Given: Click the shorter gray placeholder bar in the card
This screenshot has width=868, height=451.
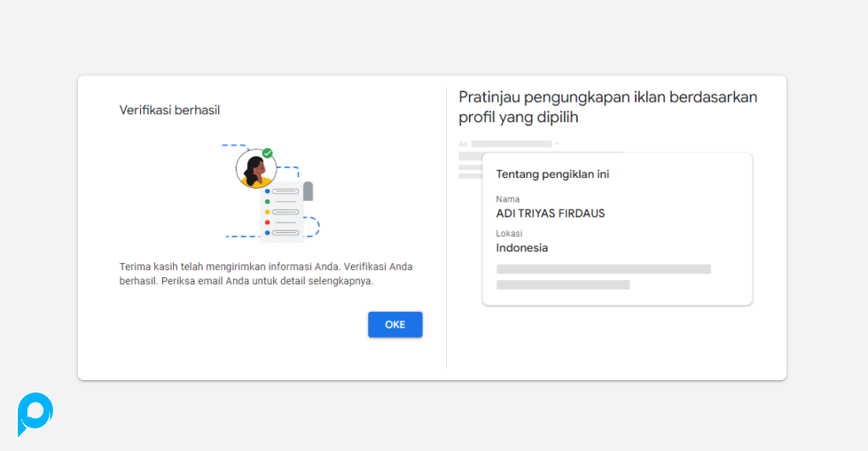Looking at the screenshot, I should 562,284.
